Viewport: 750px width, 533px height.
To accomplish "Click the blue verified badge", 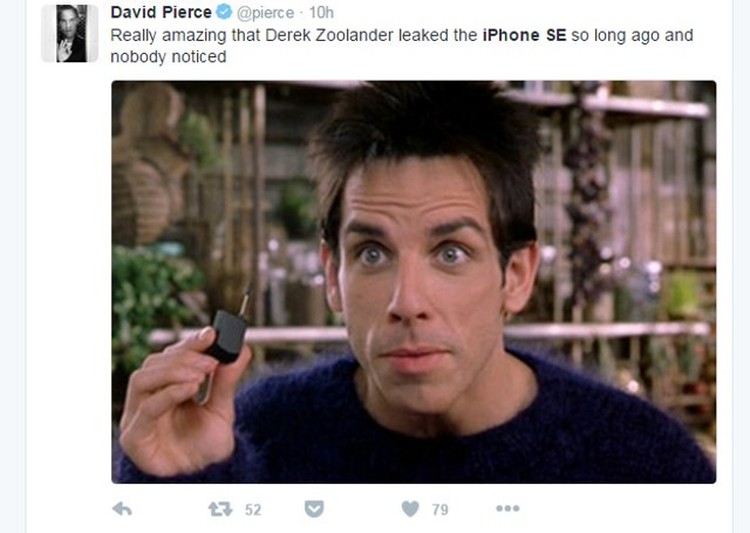I will point(224,11).
